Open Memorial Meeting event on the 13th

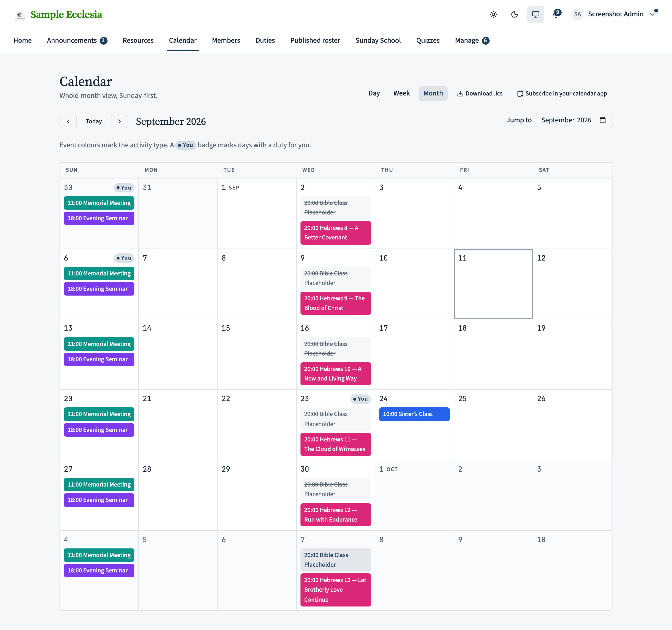(99, 344)
